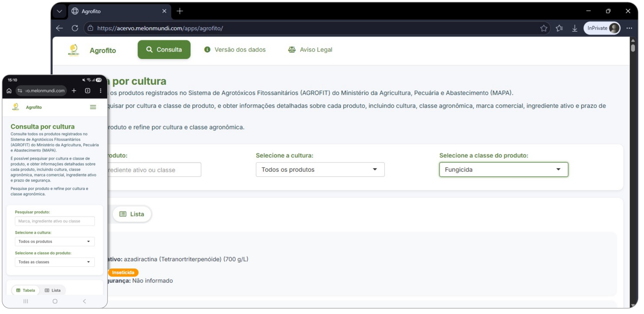The image size is (644, 314).
Task: Select the Lista view toggle on desktop
Action: point(132,214)
